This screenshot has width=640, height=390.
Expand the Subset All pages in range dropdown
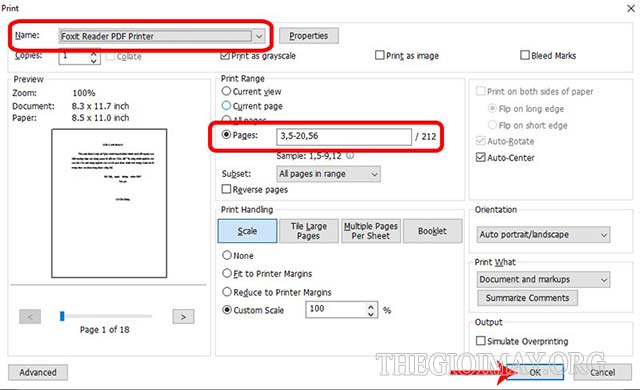pos(329,174)
